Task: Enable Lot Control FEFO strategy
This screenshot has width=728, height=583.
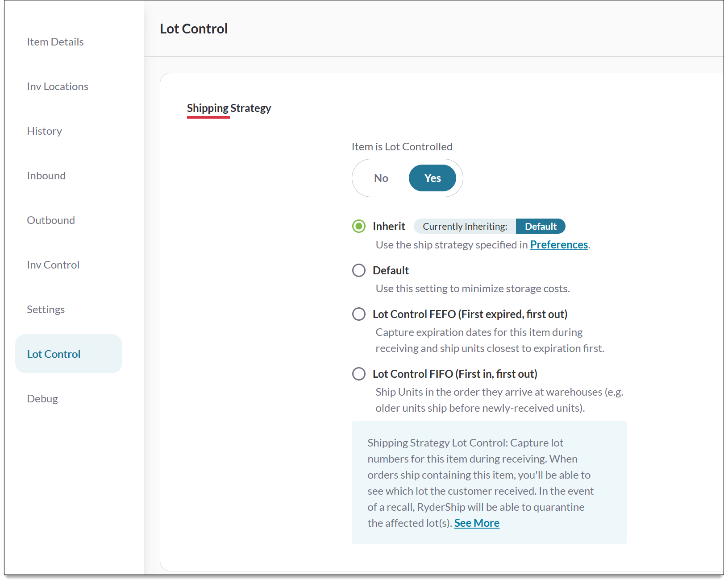Action: click(358, 314)
